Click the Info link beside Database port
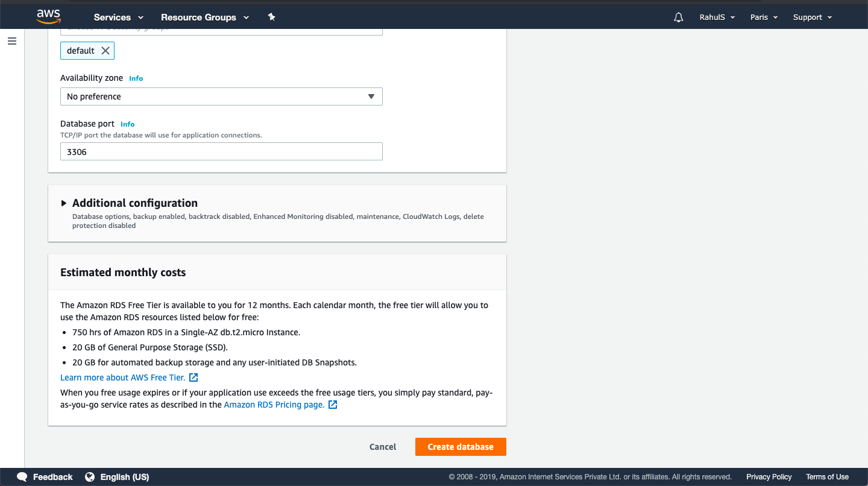 pos(127,124)
